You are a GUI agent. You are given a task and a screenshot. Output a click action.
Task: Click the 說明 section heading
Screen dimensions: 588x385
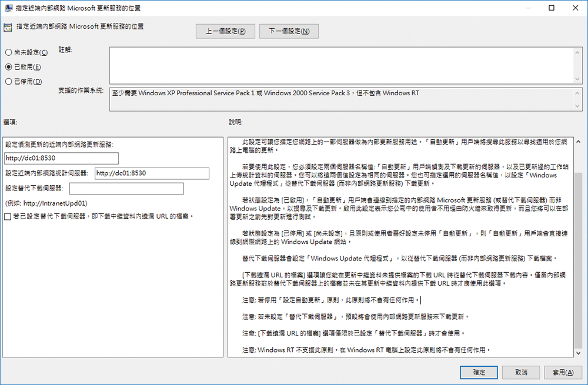pyautogui.click(x=236, y=122)
